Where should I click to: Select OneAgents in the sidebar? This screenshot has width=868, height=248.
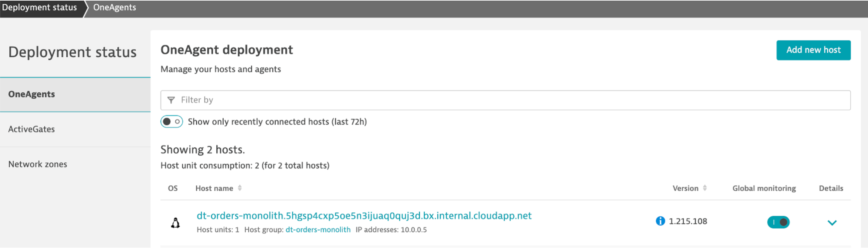click(x=32, y=94)
